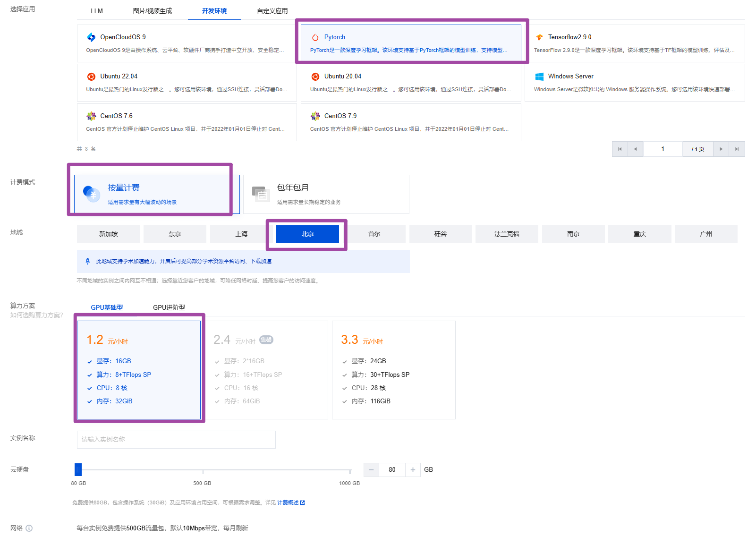Click the 内存: 32GiB spec line
The height and width of the screenshot is (545, 756).
point(115,401)
